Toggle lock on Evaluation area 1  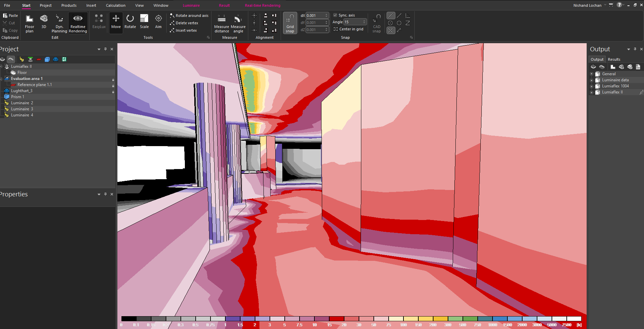point(113,80)
